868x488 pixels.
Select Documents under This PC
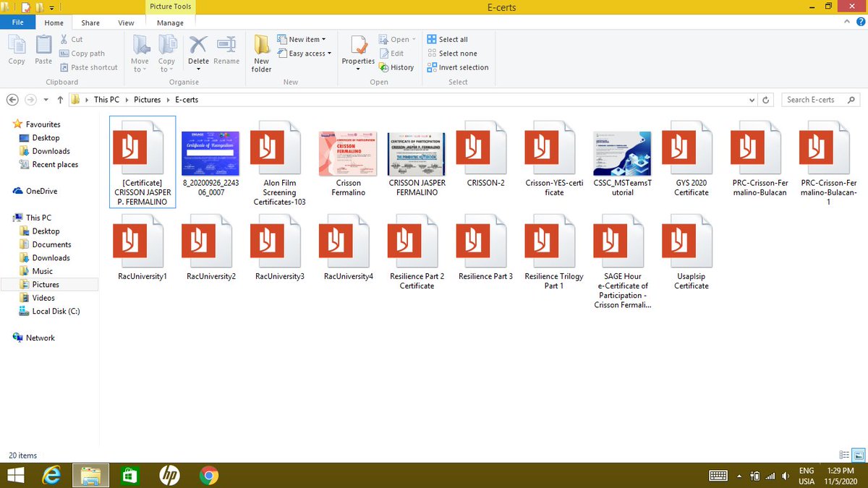pyautogui.click(x=51, y=244)
